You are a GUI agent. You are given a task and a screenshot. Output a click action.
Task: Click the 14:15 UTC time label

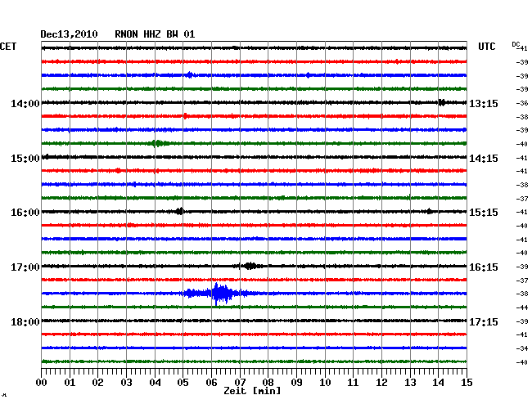coord(484,159)
